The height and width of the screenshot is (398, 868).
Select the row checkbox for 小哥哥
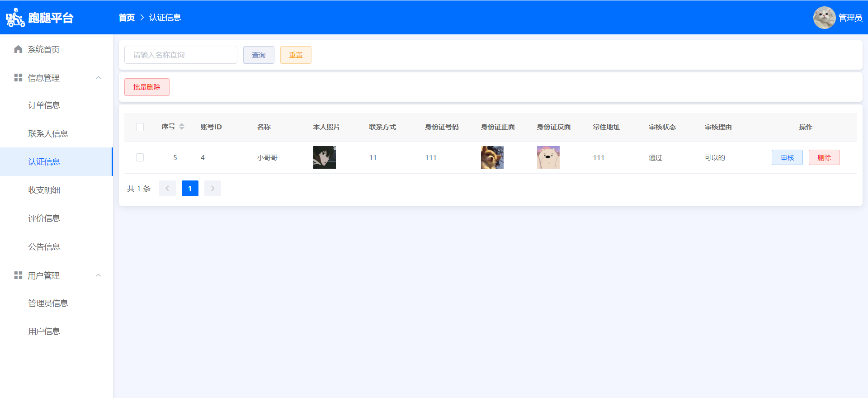[140, 157]
